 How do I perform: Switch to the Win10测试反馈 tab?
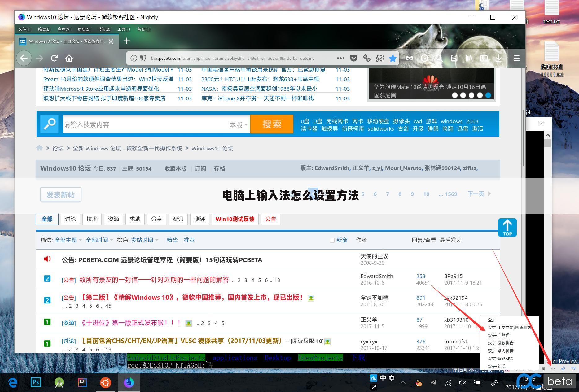235,219
